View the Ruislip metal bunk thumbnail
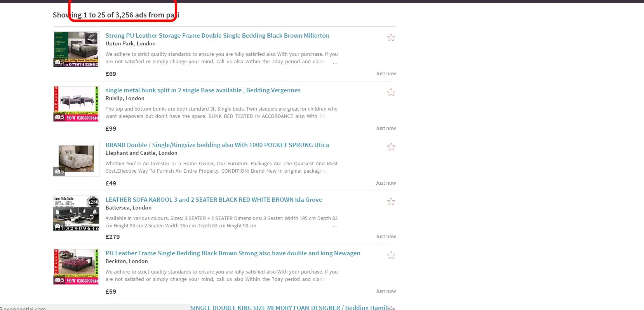This screenshot has height=310, width=644. click(x=76, y=104)
